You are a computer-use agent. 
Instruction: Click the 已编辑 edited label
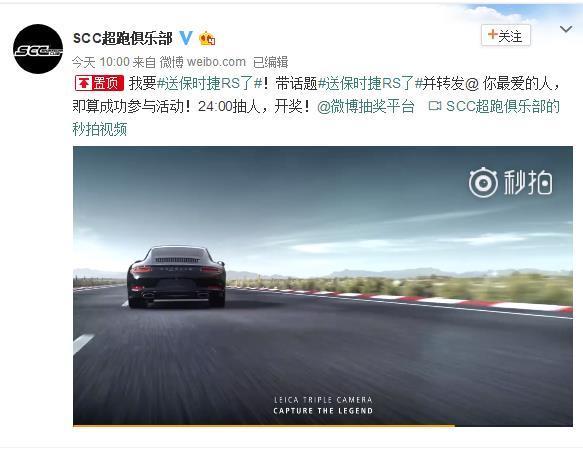[270, 62]
